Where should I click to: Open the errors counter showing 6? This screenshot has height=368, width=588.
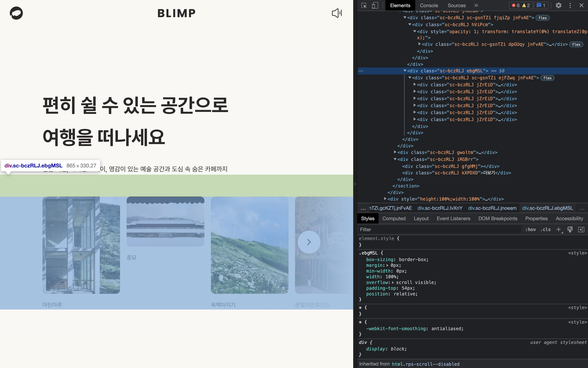pos(516,5)
